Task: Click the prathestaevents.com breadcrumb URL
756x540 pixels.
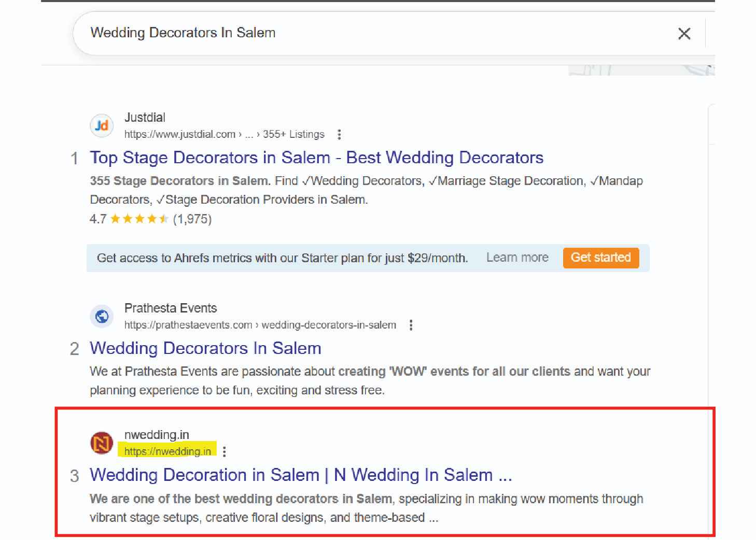Action: click(x=188, y=325)
